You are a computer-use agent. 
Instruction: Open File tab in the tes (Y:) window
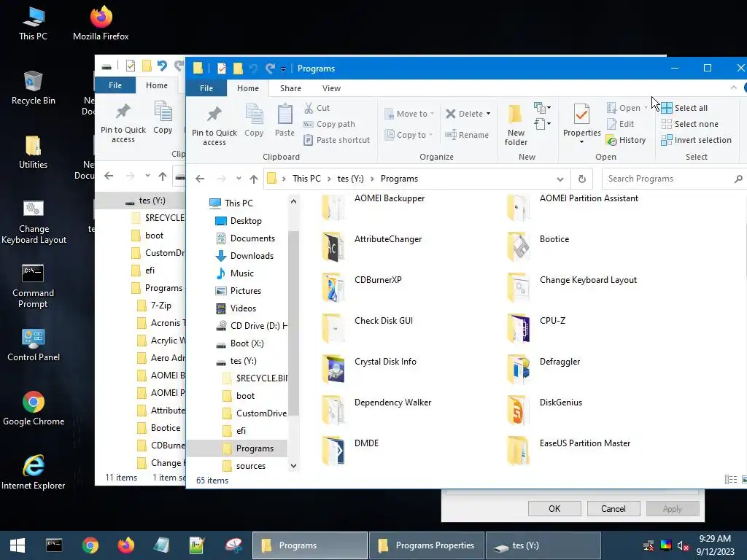(x=115, y=85)
